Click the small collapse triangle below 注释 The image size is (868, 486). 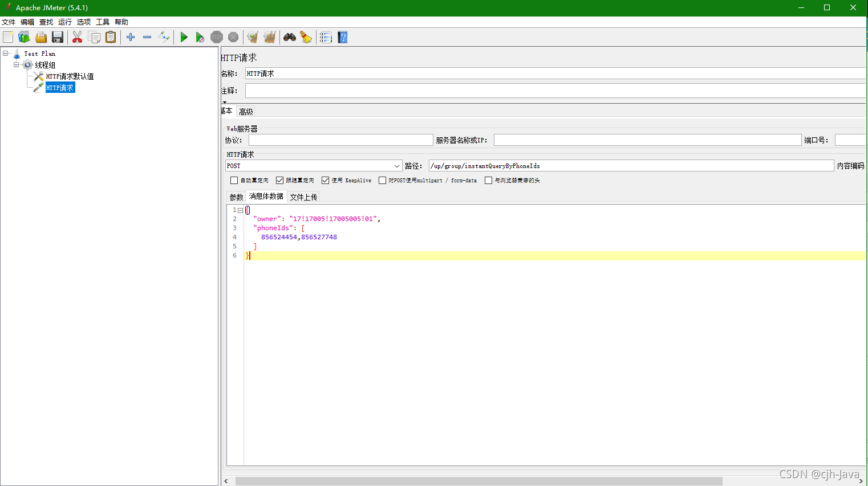225,102
